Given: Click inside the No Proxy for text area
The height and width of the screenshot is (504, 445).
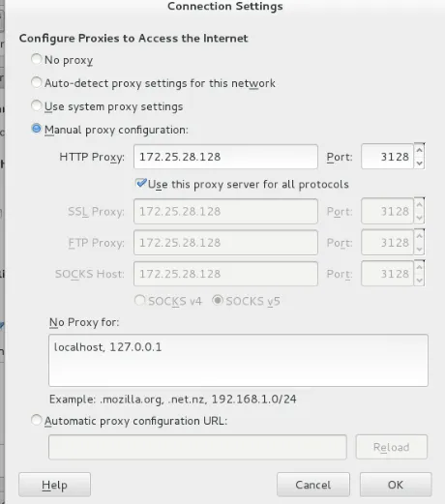Looking at the screenshot, I should pos(238,360).
